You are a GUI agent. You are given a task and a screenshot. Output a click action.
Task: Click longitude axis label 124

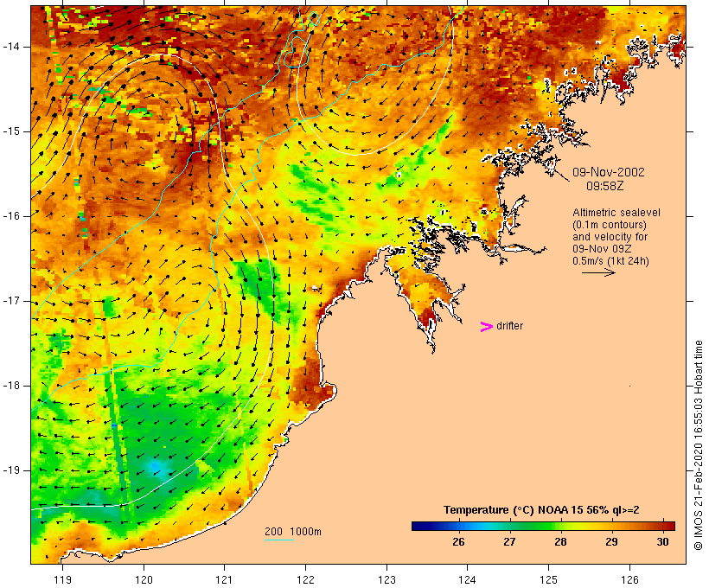point(468,579)
